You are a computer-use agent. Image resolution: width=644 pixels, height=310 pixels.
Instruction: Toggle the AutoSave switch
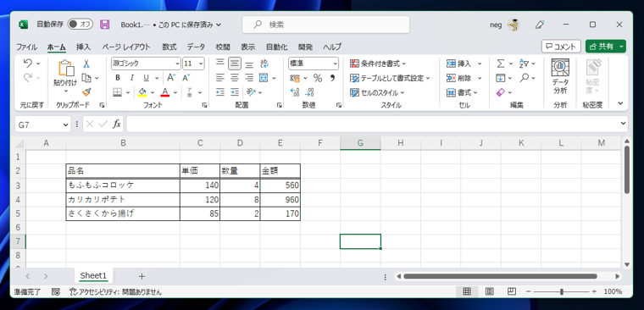80,25
